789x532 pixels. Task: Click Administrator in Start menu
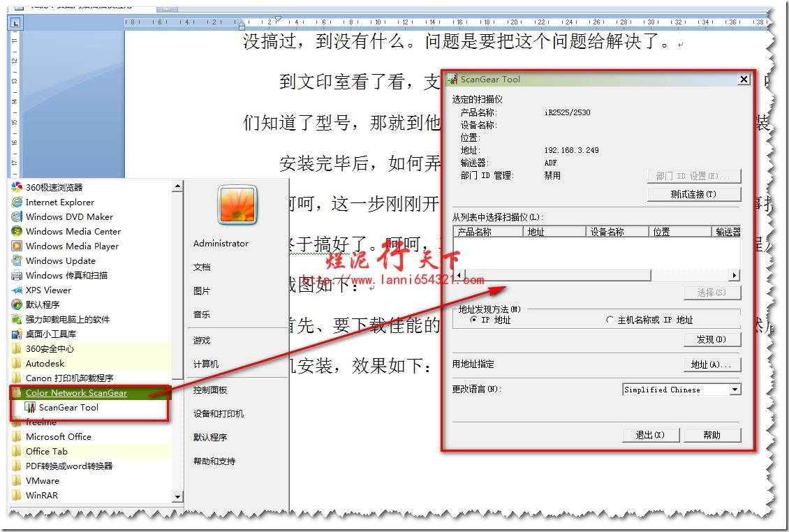221,243
